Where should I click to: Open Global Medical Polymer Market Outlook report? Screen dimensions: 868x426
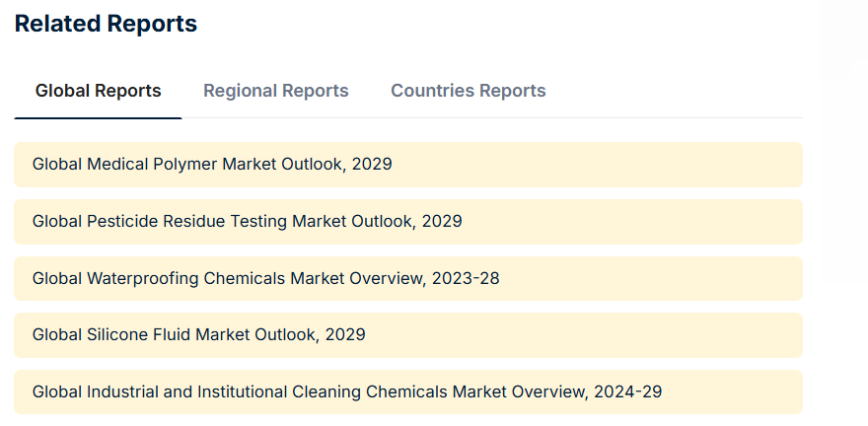(212, 164)
